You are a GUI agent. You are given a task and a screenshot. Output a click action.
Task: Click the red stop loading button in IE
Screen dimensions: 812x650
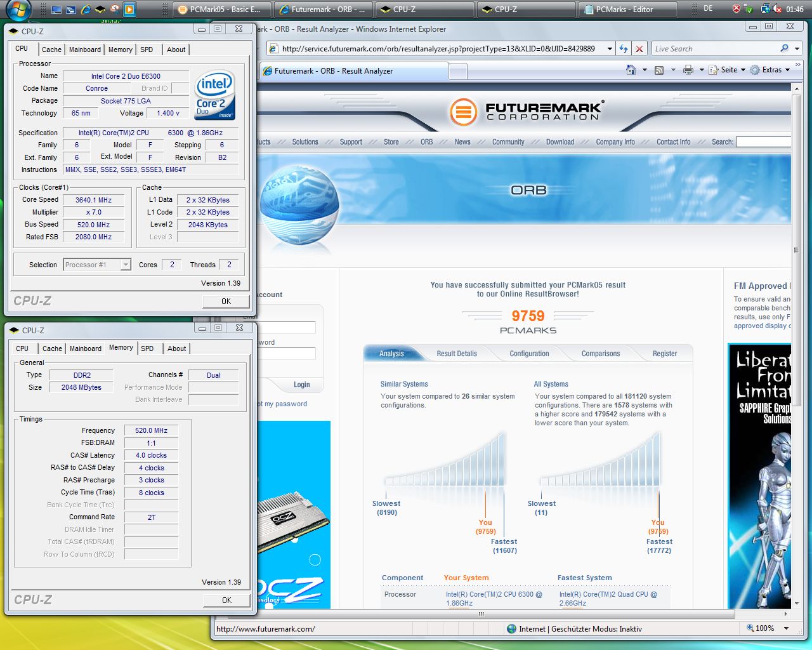coord(639,49)
